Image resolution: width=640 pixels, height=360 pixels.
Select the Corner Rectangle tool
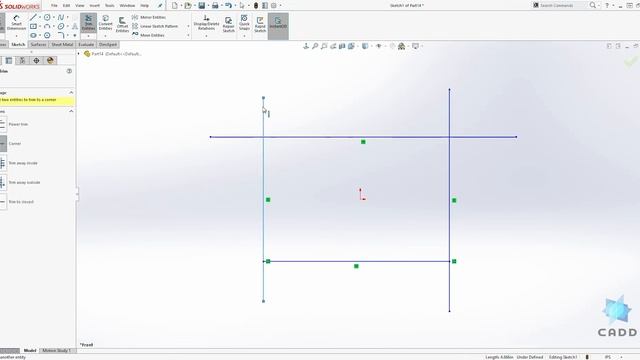(33, 26)
